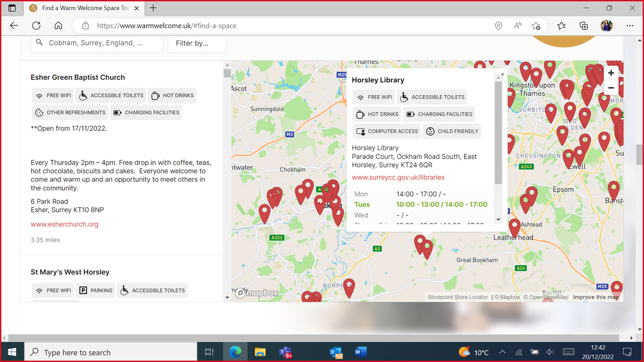Open the browser profile avatar
The height and width of the screenshot is (362, 644).
point(607,26)
